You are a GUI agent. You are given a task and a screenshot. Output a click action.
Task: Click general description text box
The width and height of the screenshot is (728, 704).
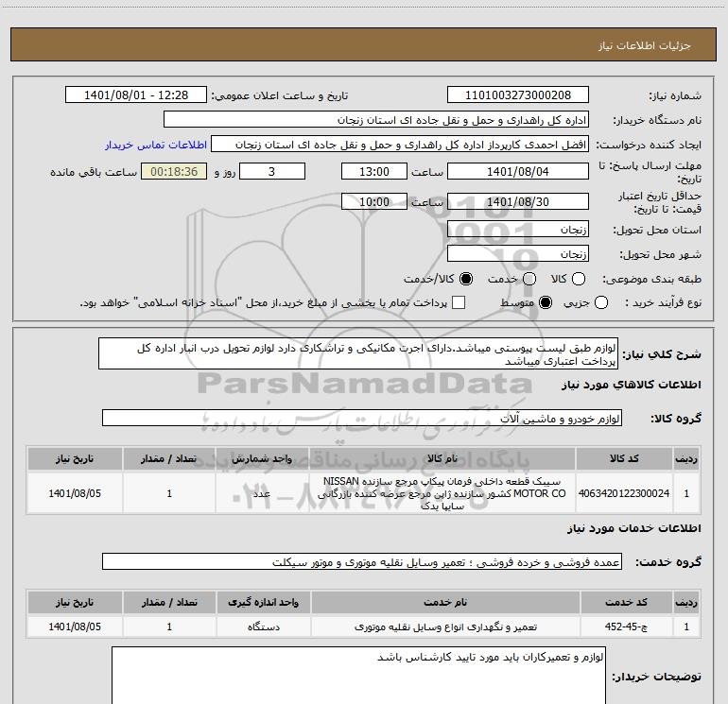pyautogui.click(x=358, y=353)
